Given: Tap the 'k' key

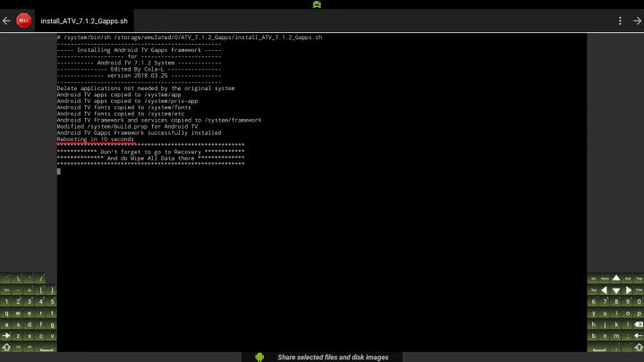Looking at the screenshot, I should tap(616, 324).
